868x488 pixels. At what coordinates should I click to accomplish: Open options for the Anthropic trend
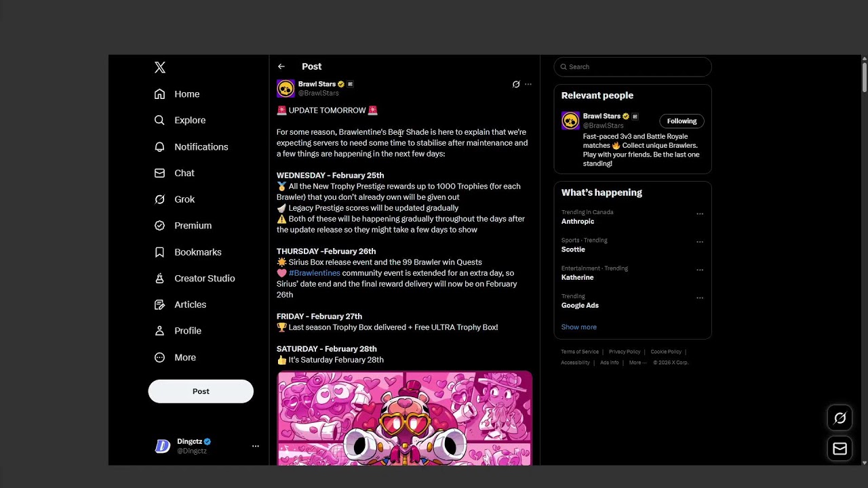[700, 214]
